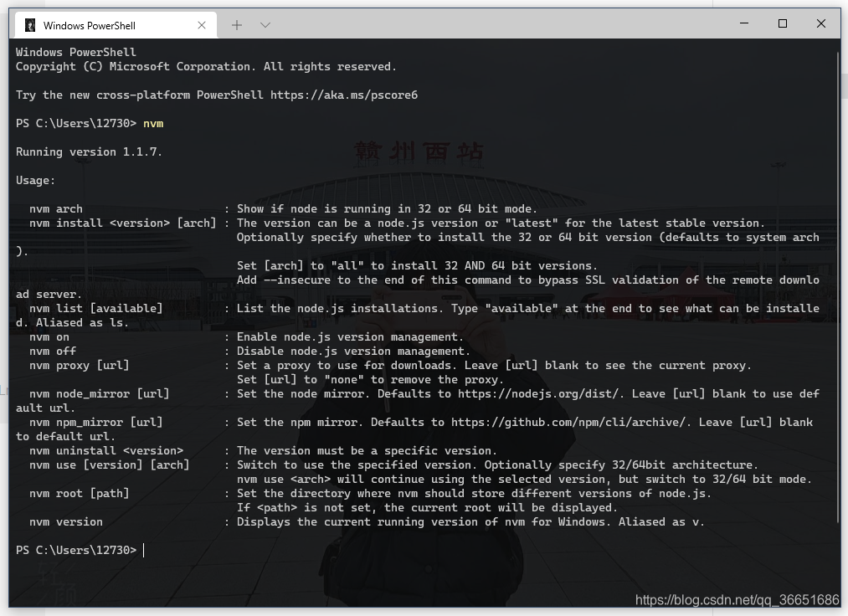Click 'Enable node.js version management.' description
This screenshot has width=848, height=616.
(350, 337)
